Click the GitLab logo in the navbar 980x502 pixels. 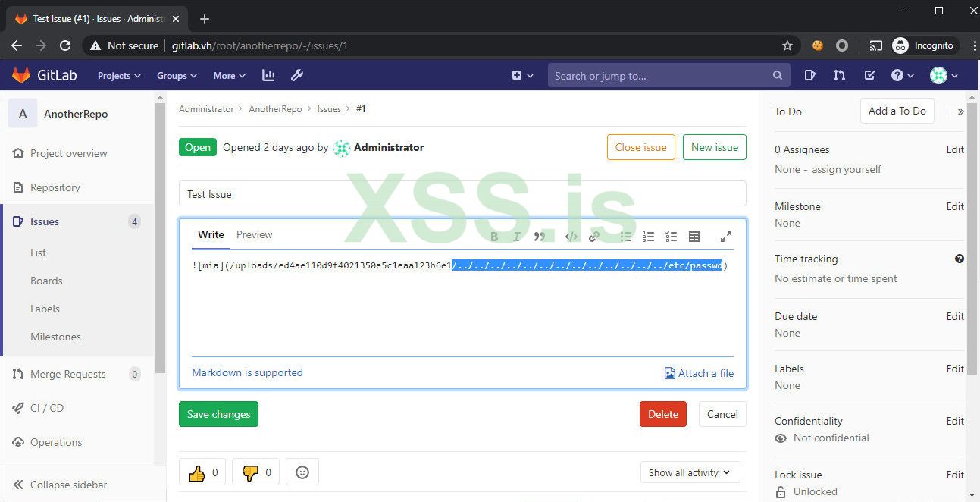pos(44,75)
